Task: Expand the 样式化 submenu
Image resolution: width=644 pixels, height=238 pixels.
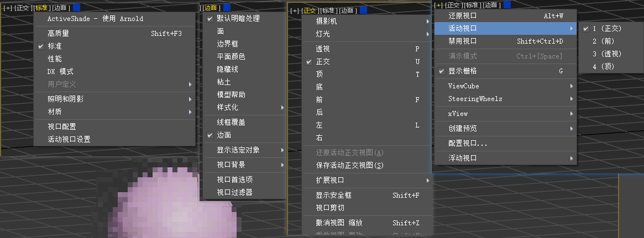Action: tap(244, 107)
